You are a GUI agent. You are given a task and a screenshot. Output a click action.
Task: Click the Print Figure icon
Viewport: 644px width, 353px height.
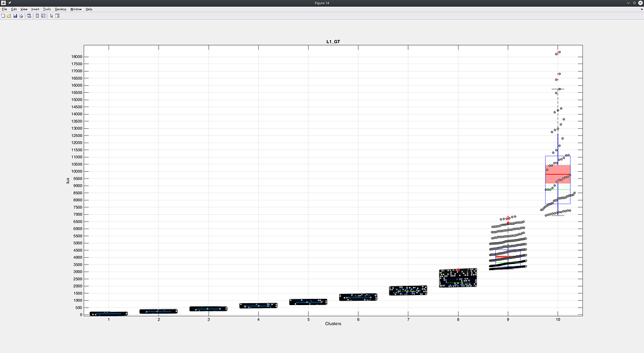point(21,16)
